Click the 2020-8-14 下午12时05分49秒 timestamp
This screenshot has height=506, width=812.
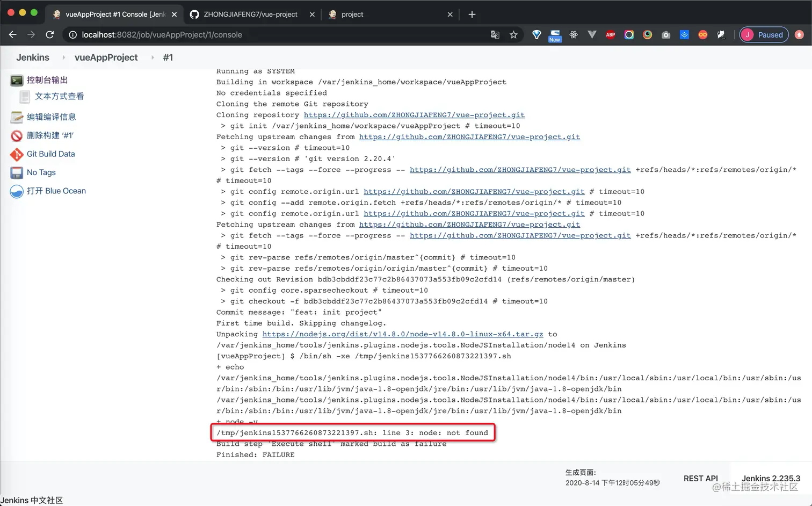tap(613, 483)
